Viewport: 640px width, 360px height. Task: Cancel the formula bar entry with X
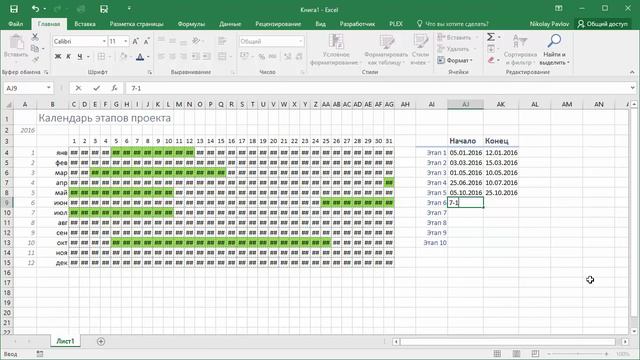coord(78,88)
